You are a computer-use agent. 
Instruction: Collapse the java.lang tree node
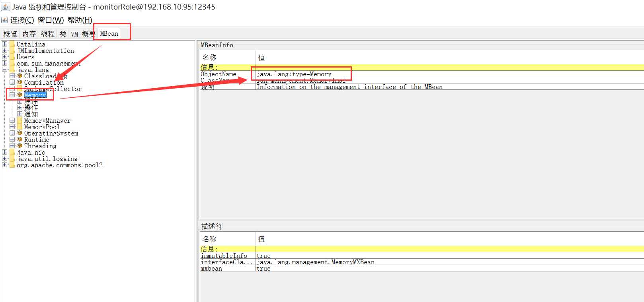tap(4, 70)
